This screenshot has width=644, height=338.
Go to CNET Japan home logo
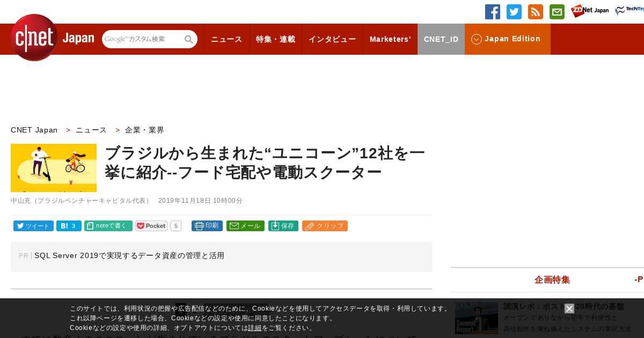[52, 38]
